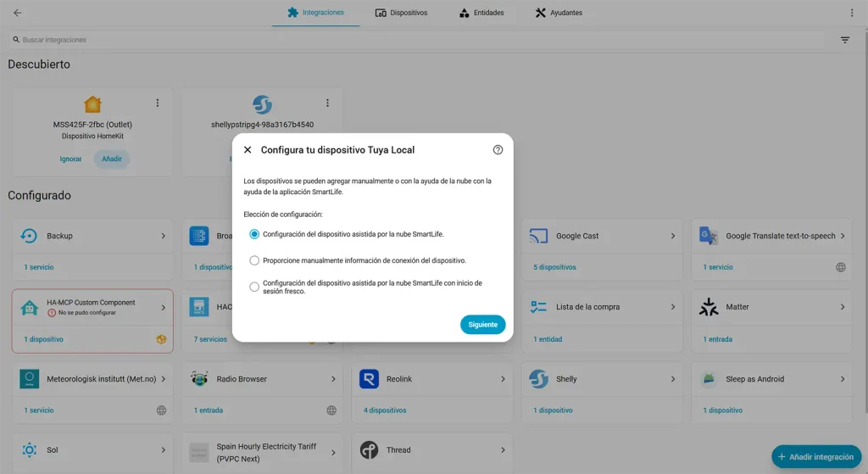Click the HomeKit house icon on MSS425F card
Image resolution: width=868 pixels, height=474 pixels.
[92, 104]
